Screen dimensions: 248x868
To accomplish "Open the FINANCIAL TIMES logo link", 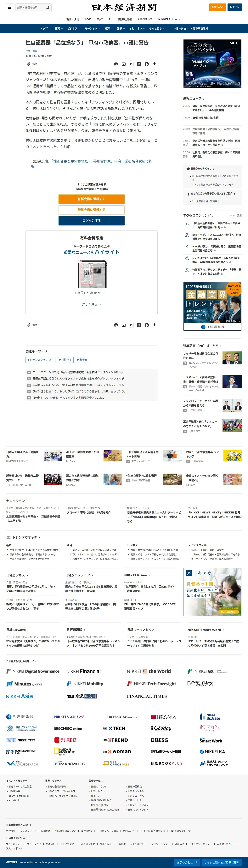I will point(147,696).
